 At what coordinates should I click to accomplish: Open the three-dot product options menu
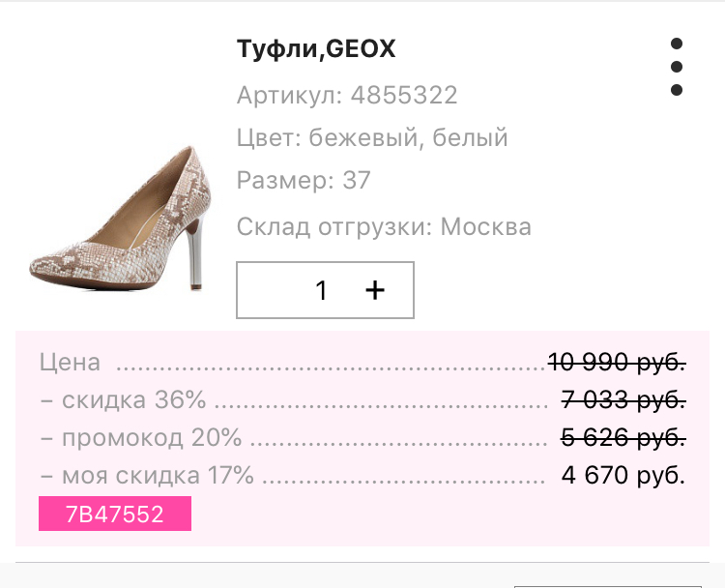pos(677,67)
